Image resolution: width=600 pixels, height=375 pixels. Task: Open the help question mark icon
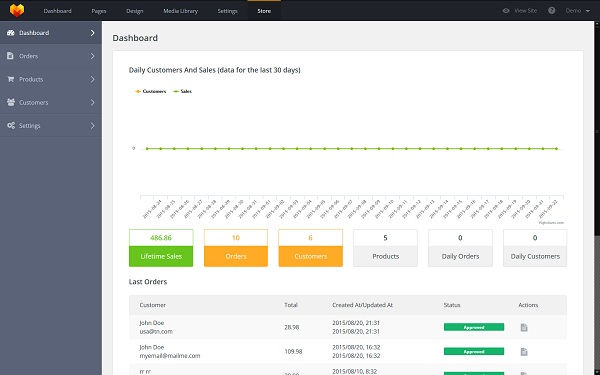coord(551,11)
